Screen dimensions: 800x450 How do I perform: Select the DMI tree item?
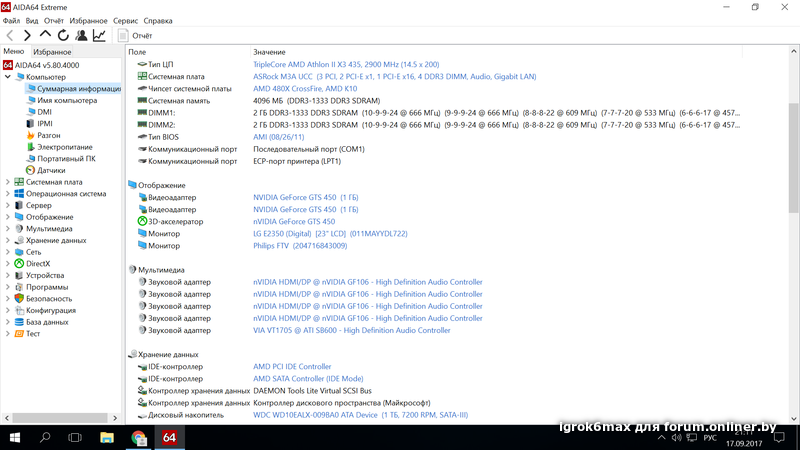(x=44, y=112)
